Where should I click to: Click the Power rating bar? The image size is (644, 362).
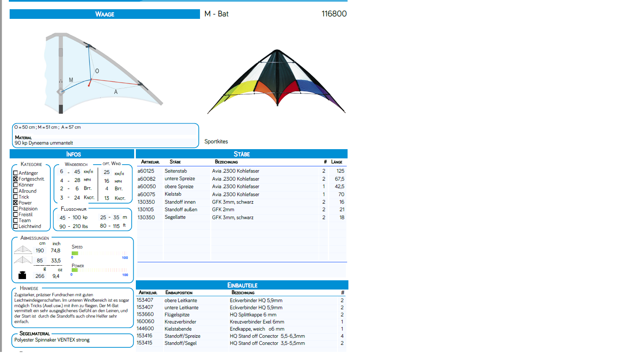pyautogui.click(x=99, y=270)
